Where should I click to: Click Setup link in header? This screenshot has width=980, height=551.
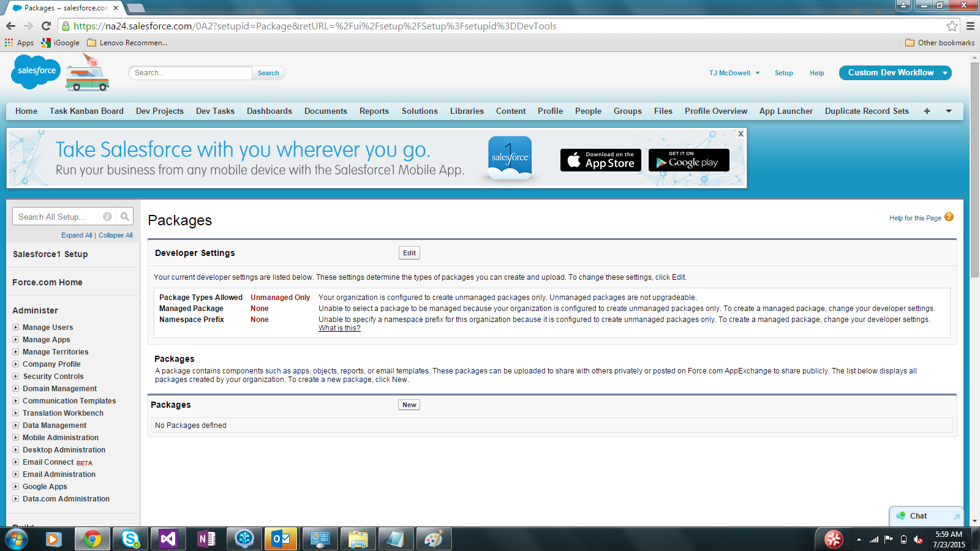783,73
